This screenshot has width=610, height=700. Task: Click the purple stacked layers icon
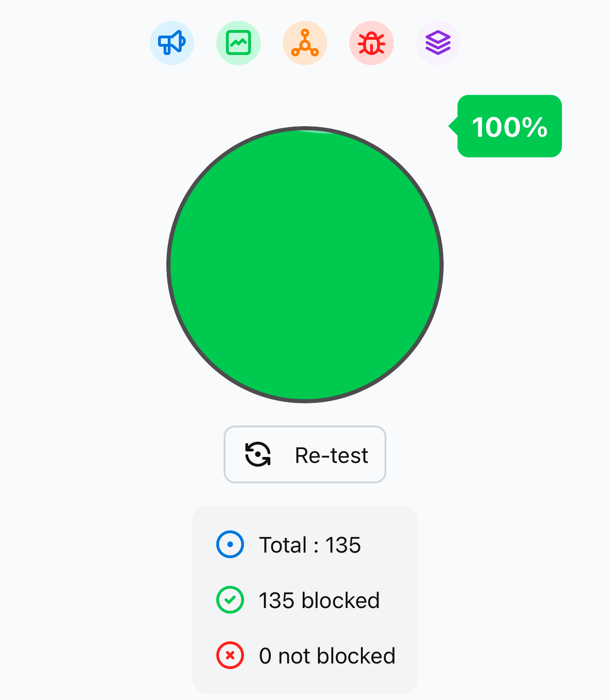[438, 43]
